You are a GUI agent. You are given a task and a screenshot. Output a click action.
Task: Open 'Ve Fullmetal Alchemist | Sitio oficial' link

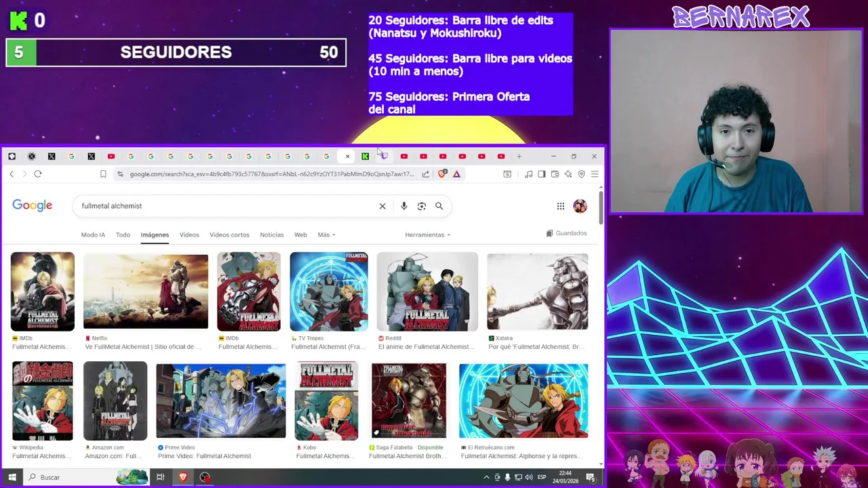(144, 347)
